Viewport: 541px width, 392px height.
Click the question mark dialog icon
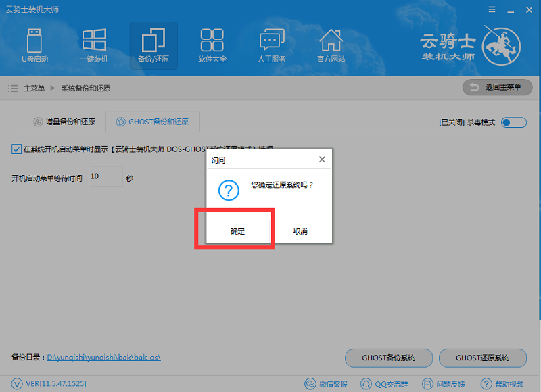229,191
